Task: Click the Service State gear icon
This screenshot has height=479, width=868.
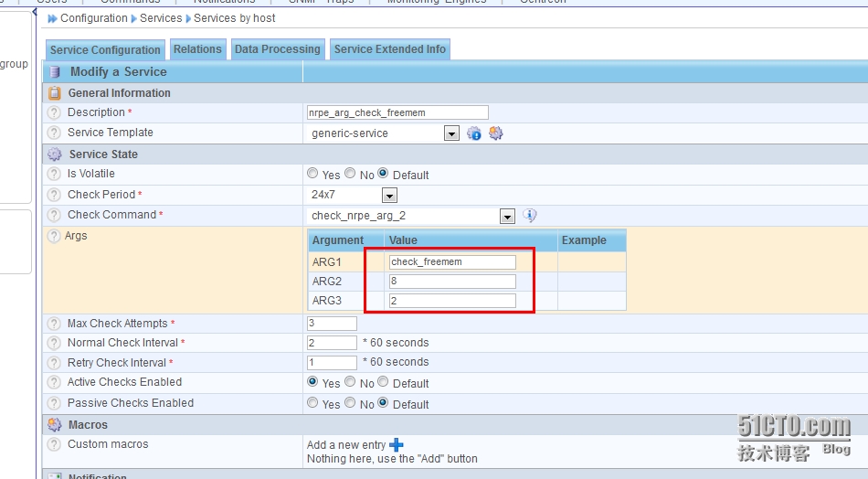Action: click(54, 154)
